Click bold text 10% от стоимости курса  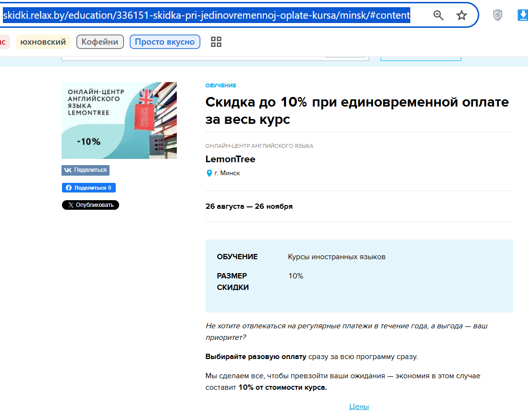pyautogui.click(x=282, y=387)
